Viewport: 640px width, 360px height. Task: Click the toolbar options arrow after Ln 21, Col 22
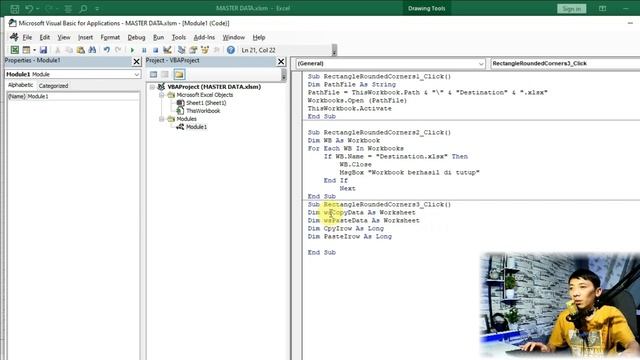pos(334,50)
